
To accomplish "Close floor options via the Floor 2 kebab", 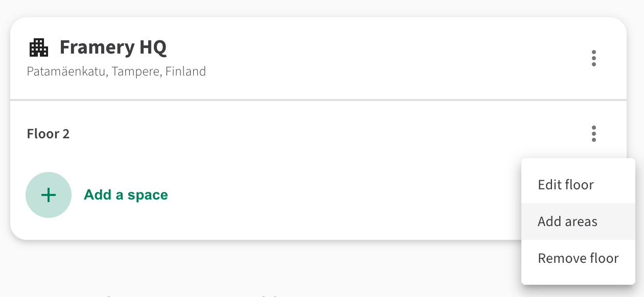I will [x=593, y=134].
